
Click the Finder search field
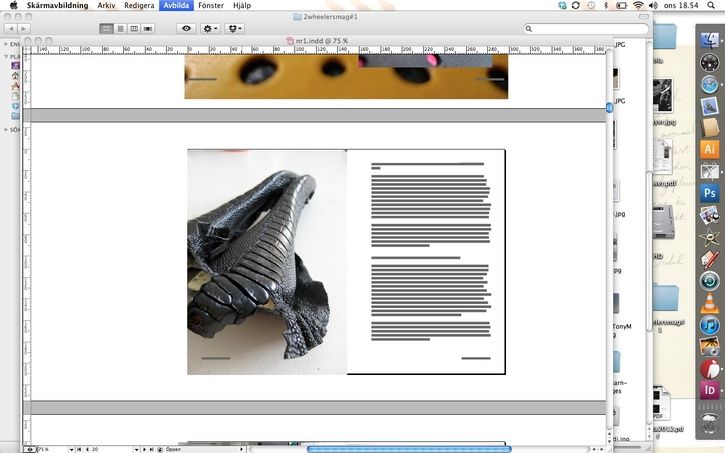pos(588,29)
